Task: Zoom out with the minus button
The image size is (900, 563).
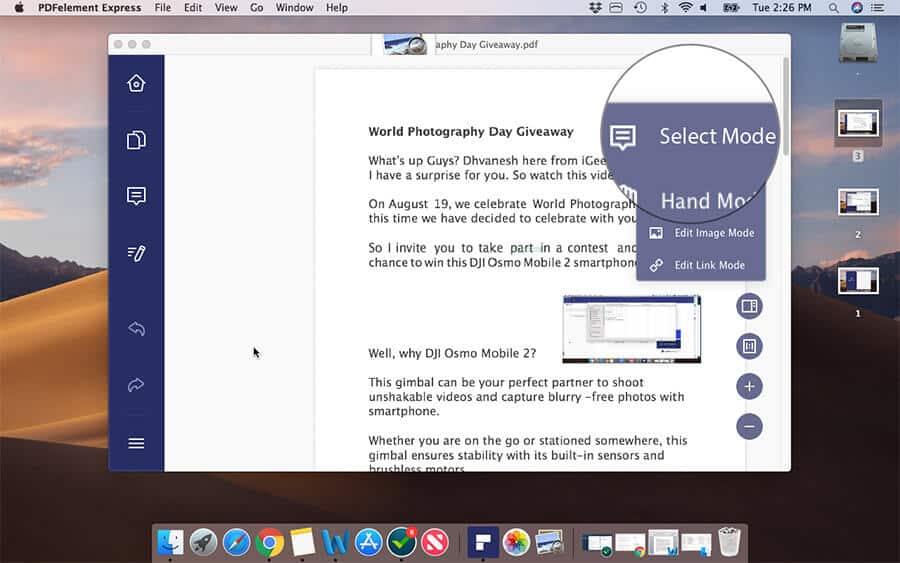Action: click(x=749, y=426)
